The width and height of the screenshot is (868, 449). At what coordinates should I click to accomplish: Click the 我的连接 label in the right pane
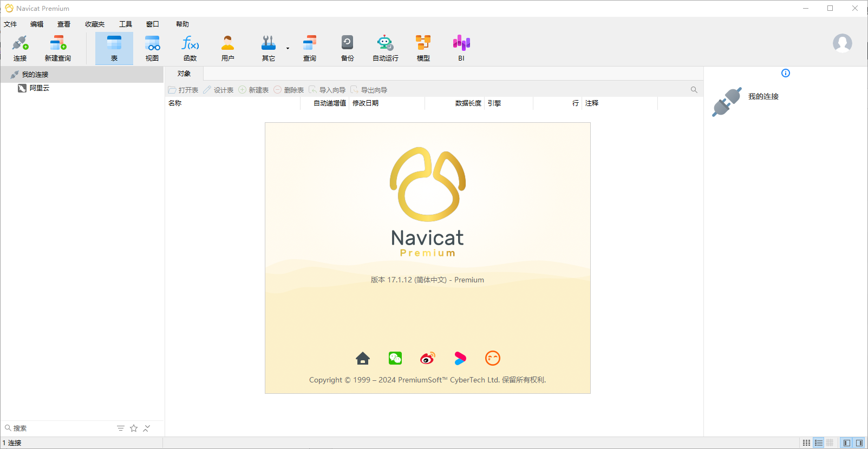click(763, 96)
